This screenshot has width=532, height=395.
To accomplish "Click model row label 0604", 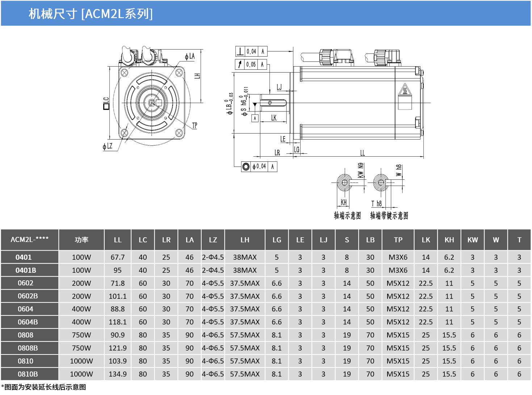I will (x=25, y=309).
